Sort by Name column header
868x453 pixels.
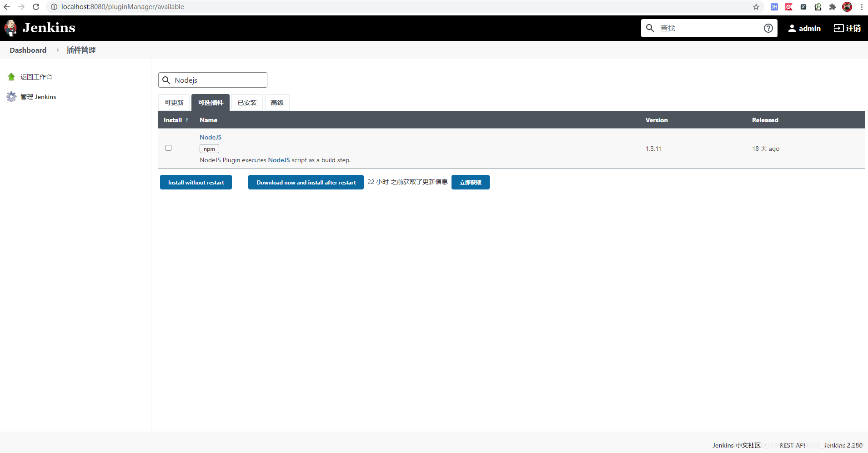tap(208, 120)
